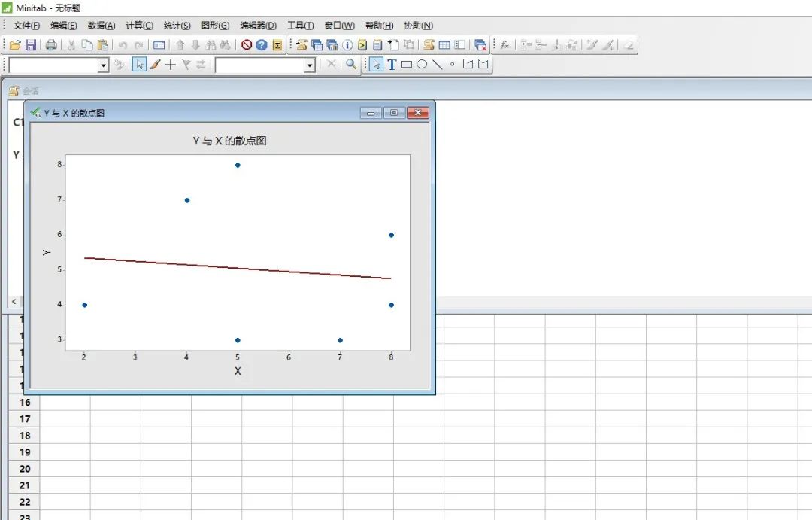
Task: Show Graphs folder icon
Action: 332,45
